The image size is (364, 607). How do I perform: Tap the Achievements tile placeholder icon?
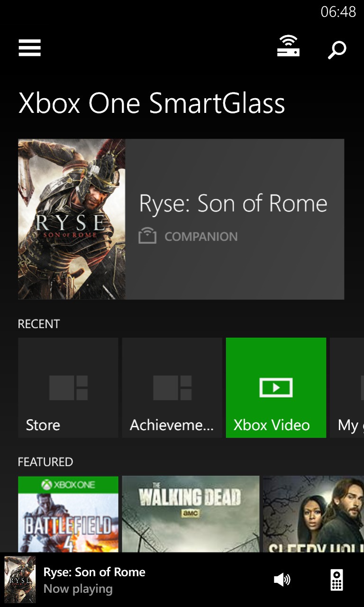(x=172, y=387)
